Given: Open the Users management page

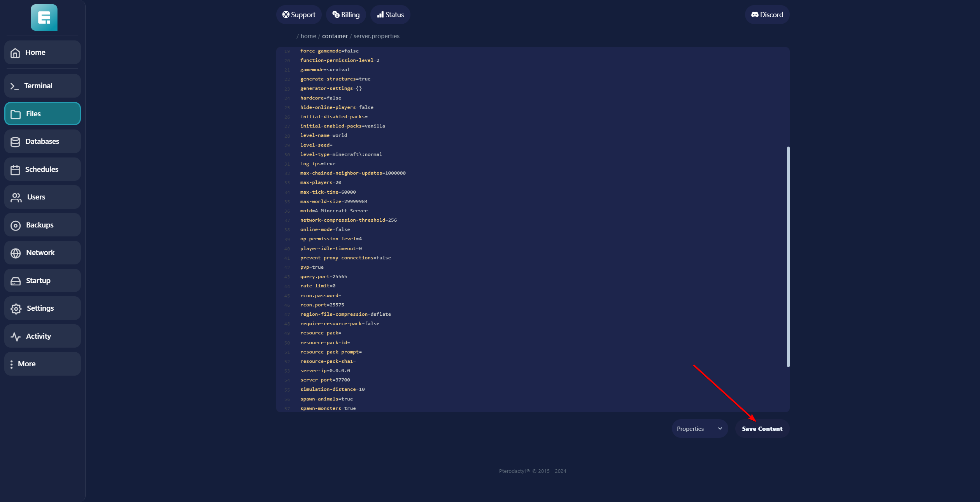Looking at the screenshot, I should coord(42,197).
